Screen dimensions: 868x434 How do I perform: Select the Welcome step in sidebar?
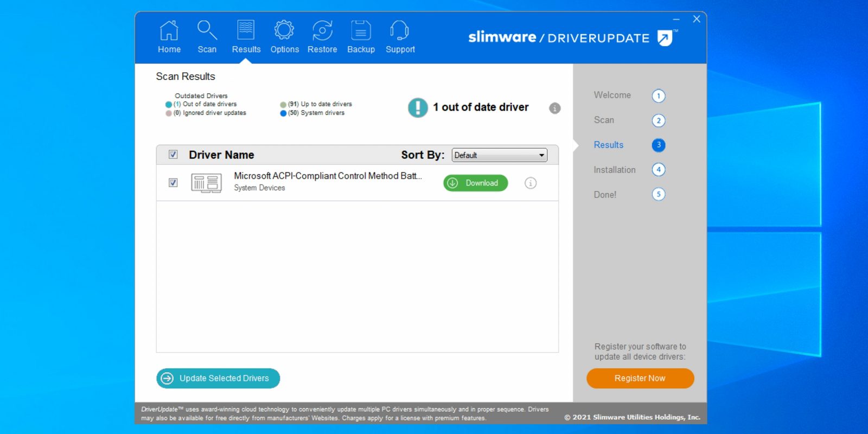612,95
